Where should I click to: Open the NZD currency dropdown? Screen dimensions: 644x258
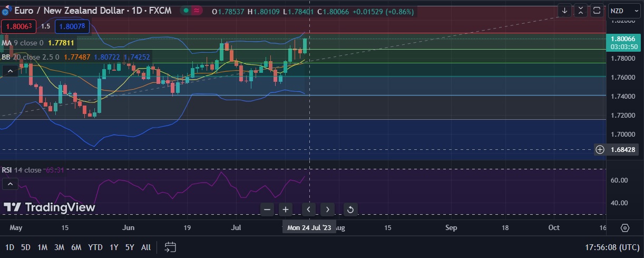click(624, 11)
